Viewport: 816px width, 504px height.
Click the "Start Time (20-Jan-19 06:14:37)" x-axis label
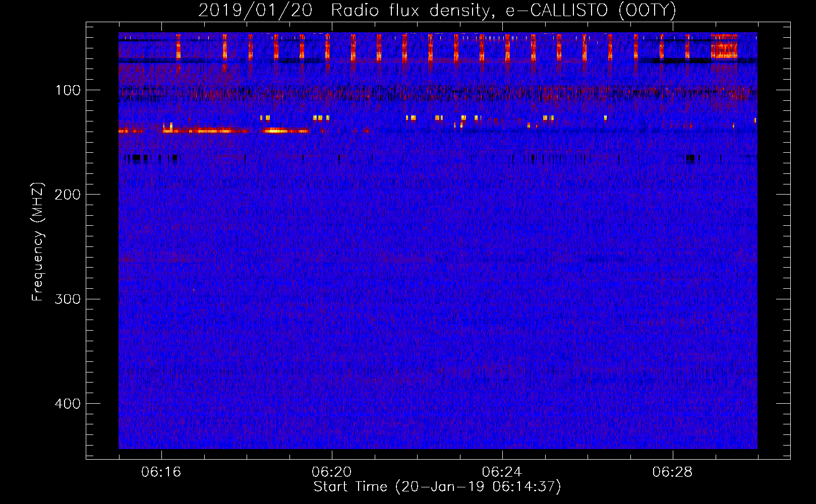tap(437, 487)
